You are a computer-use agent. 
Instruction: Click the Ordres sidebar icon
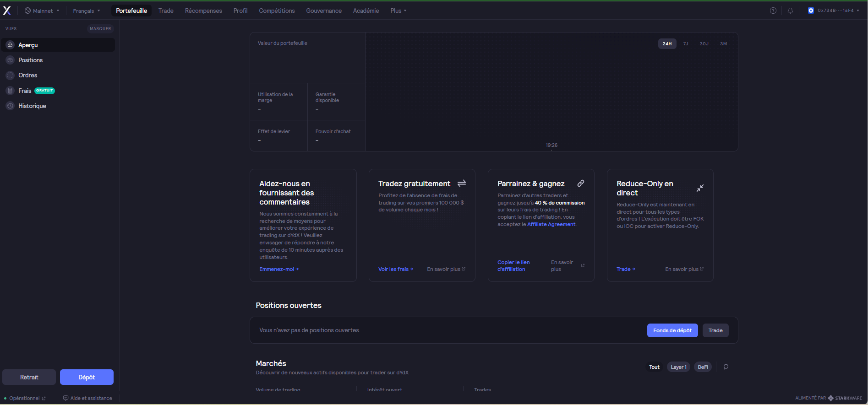(x=10, y=75)
